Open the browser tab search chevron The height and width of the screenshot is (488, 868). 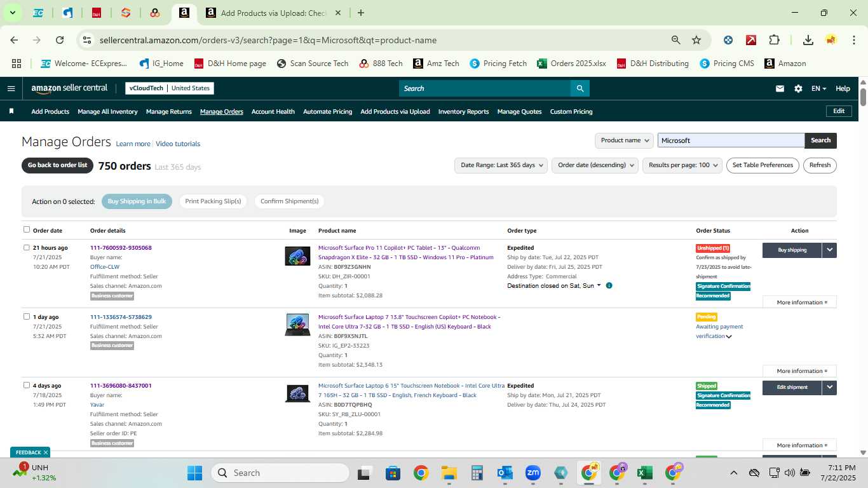click(x=12, y=13)
